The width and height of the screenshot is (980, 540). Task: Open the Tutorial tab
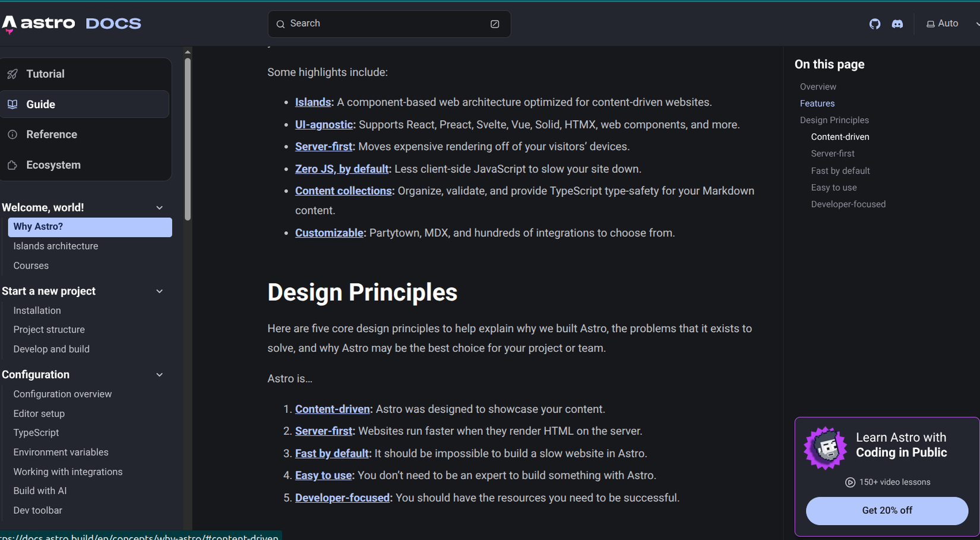tap(85, 74)
